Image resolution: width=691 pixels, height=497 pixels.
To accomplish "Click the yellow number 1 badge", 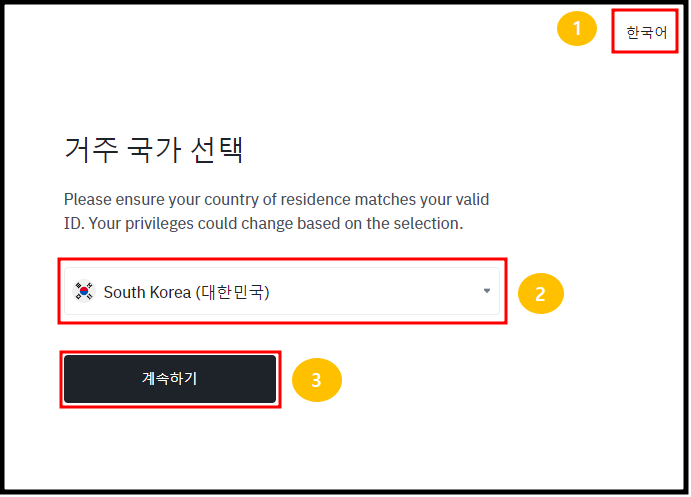I will point(576,30).
